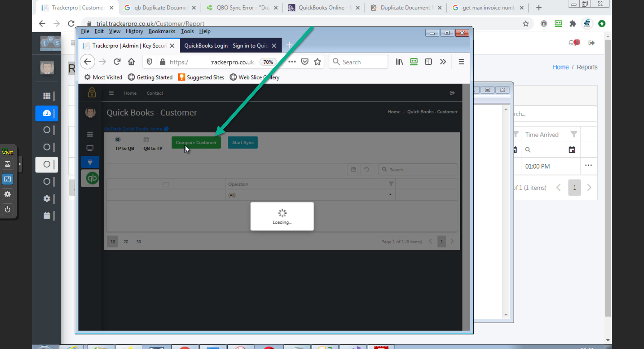
Task: Go to the Firefox home page icon
Action: [131, 62]
